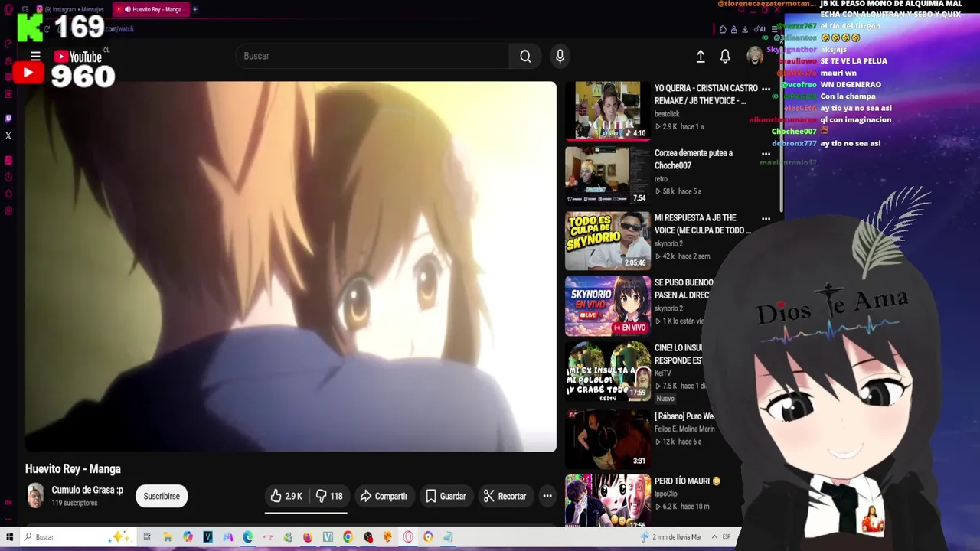Click the Felipe E. Molina Marín channel name
Screen dimensions: 980x551
(684, 429)
